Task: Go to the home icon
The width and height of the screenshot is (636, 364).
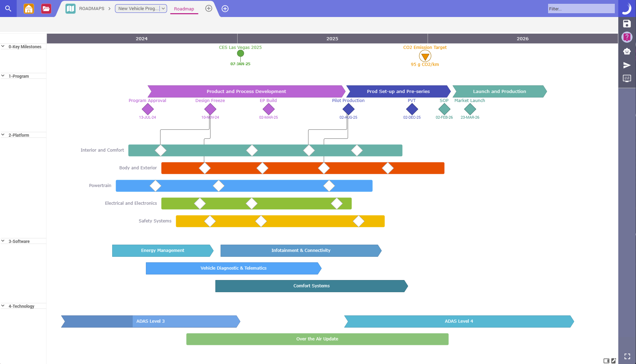Action: click(29, 9)
